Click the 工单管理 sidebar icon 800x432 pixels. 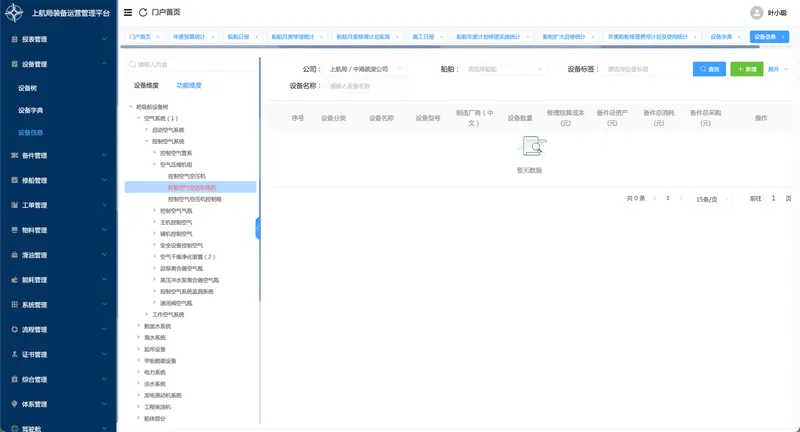click(x=15, y=205)
